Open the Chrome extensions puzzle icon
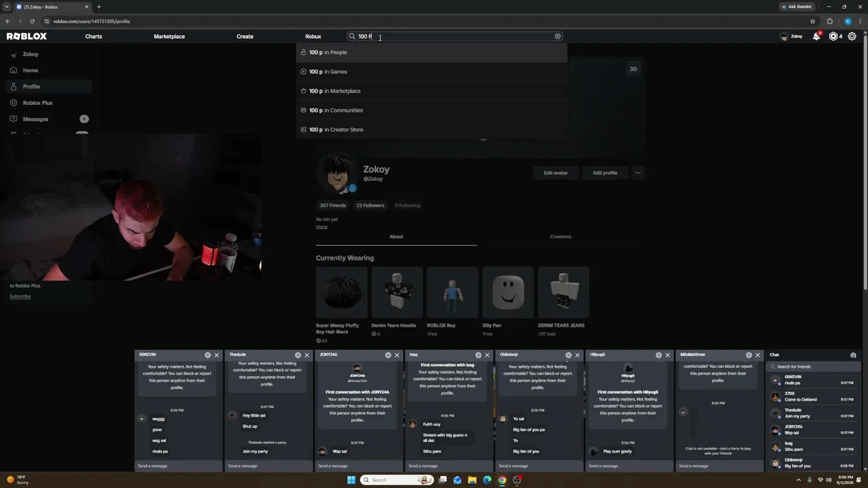This screenshot has width=868, height=488. [829, 21]
